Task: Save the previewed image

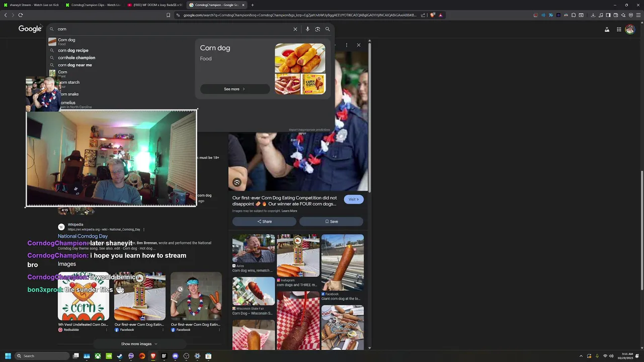Action: [331, 222]
